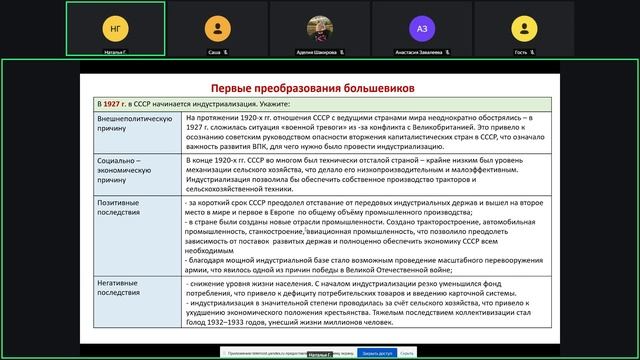Click the cell text starting 'В конце 1920-х гг.'

point(366,174)
